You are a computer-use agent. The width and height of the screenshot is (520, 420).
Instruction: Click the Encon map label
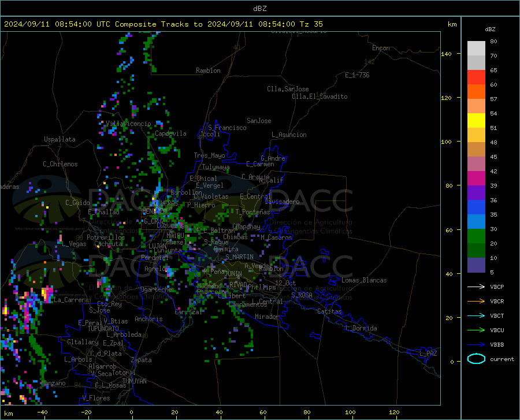coord(381,48)
